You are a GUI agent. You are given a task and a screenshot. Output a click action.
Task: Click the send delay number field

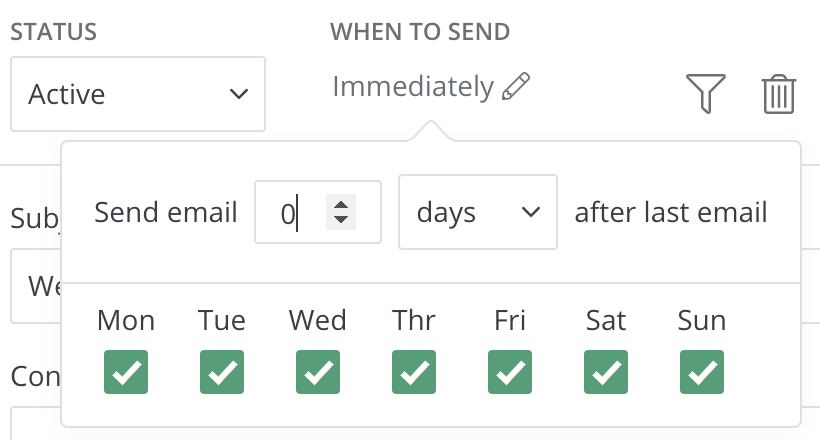tap(295, 212)
